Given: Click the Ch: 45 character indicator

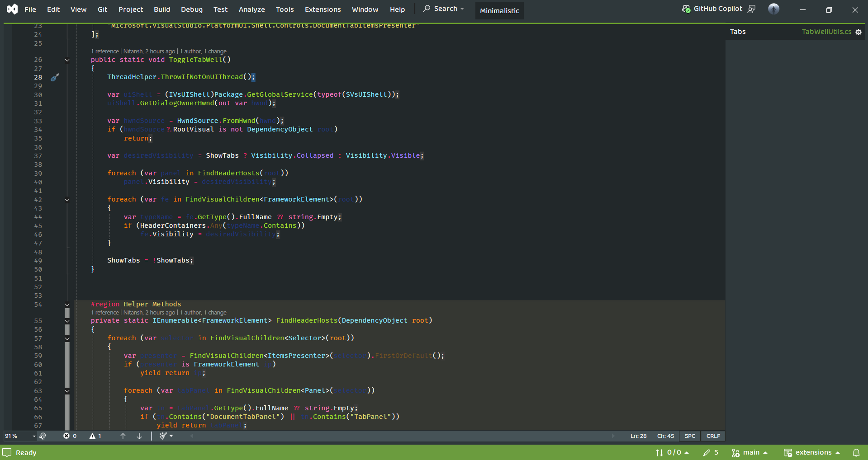Looking at the screenshot, I should point(665,436).
